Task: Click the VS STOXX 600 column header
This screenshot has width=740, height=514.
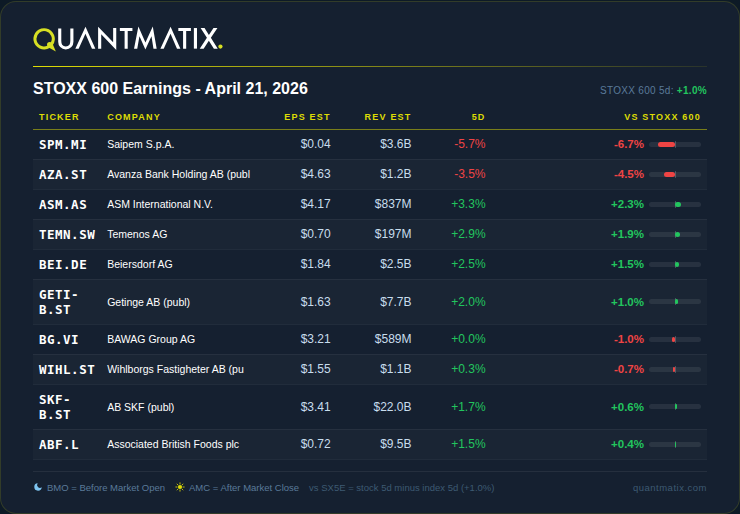Action: [x=662, y=117]
